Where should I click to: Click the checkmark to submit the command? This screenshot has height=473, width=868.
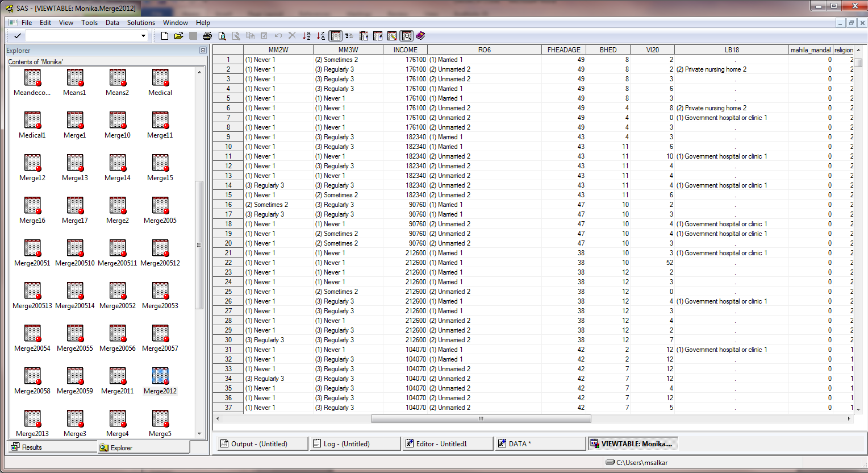click(17, 36)
